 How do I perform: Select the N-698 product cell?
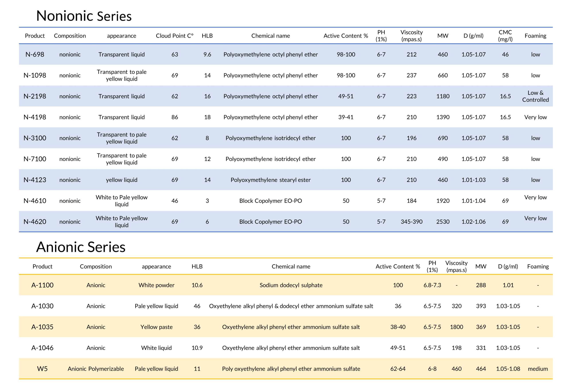[x=35, y=54]
